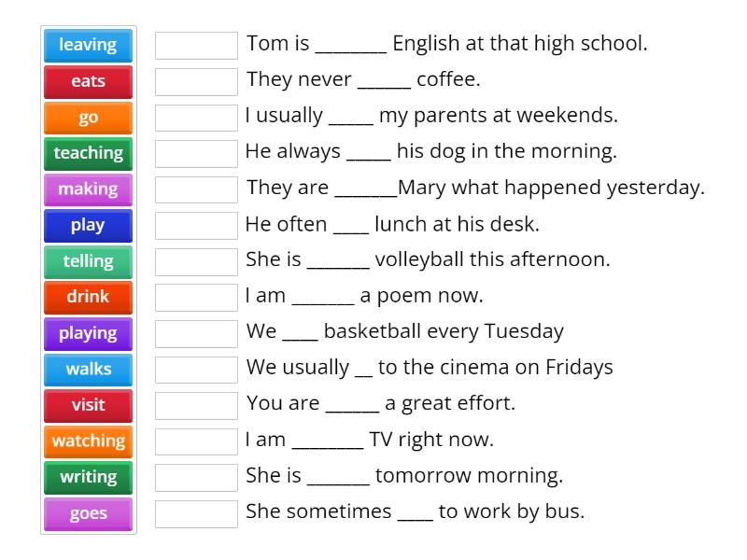
Task: Pick the 'playing' tile
Action: tap(88, 333)
